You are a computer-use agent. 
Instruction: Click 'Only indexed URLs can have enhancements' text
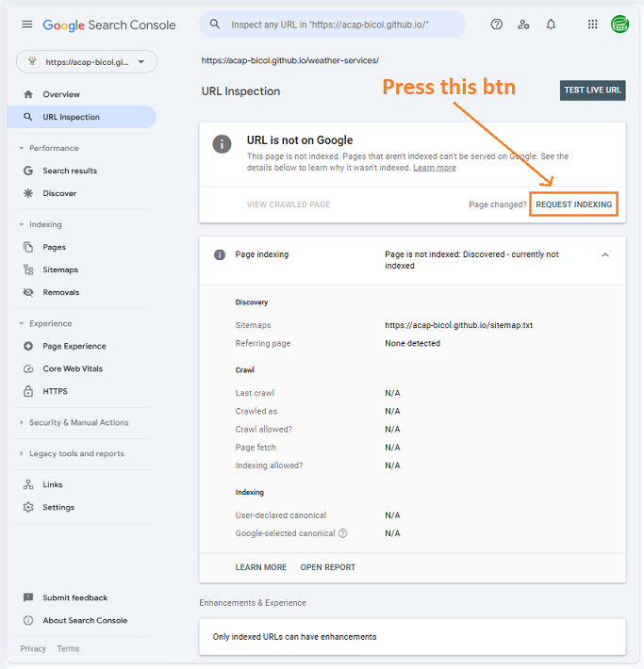[294, 637]
